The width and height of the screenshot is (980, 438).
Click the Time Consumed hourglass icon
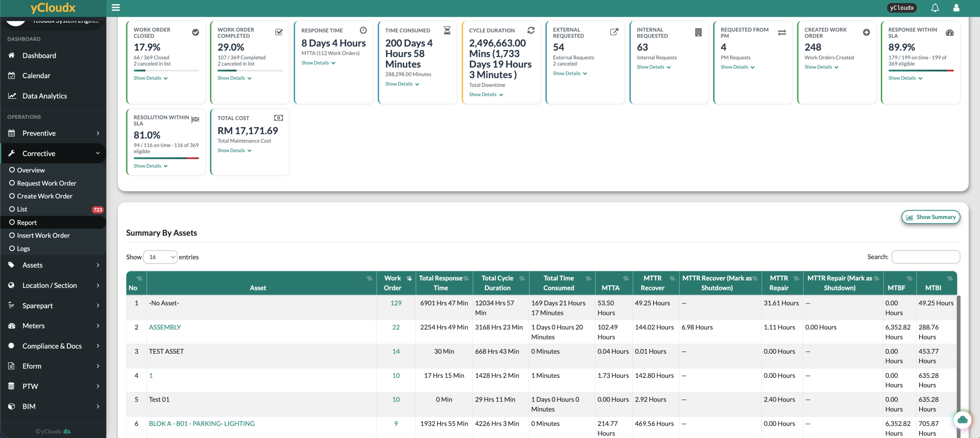[x=447, y=30]
